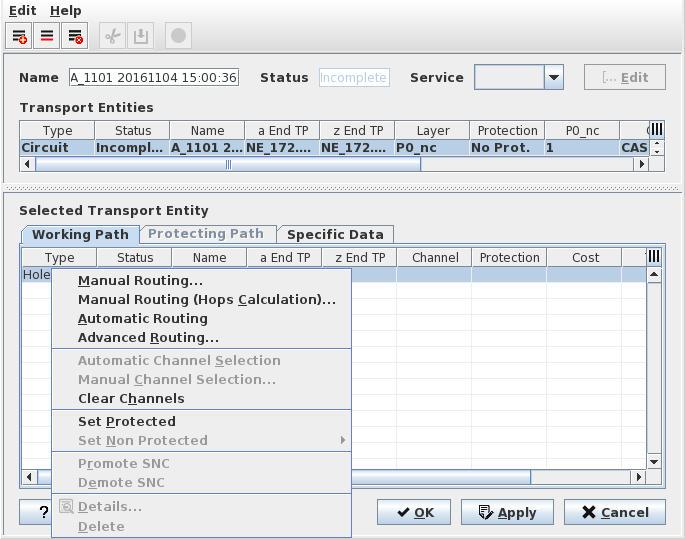Open column selector in Working Path table
Screen dimensions: 685x539
(x=654, y=257)
